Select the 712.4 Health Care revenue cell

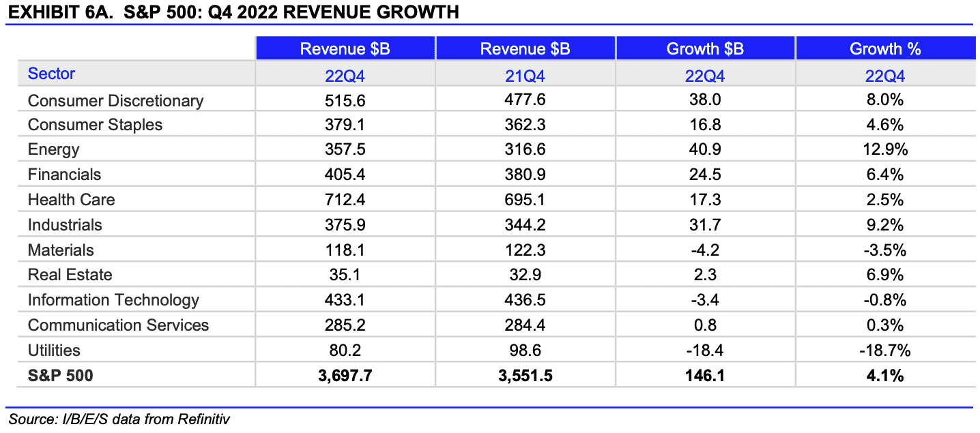coord(345,200)
